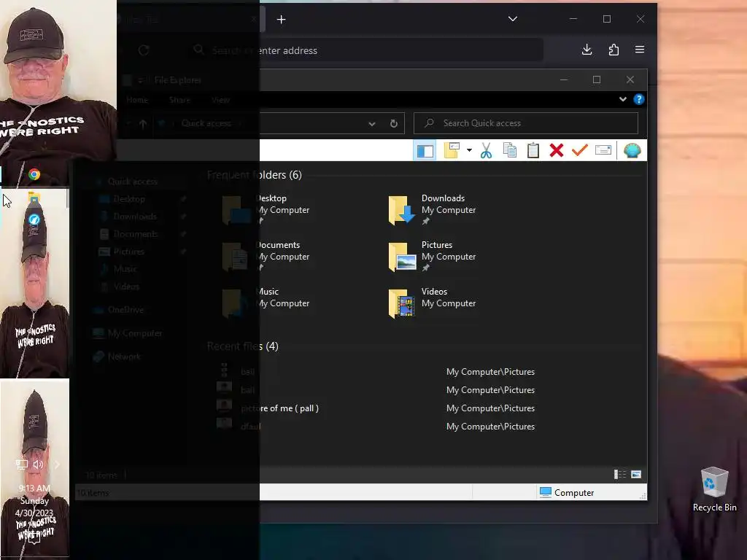Open the Home ribbon tab

137,100
